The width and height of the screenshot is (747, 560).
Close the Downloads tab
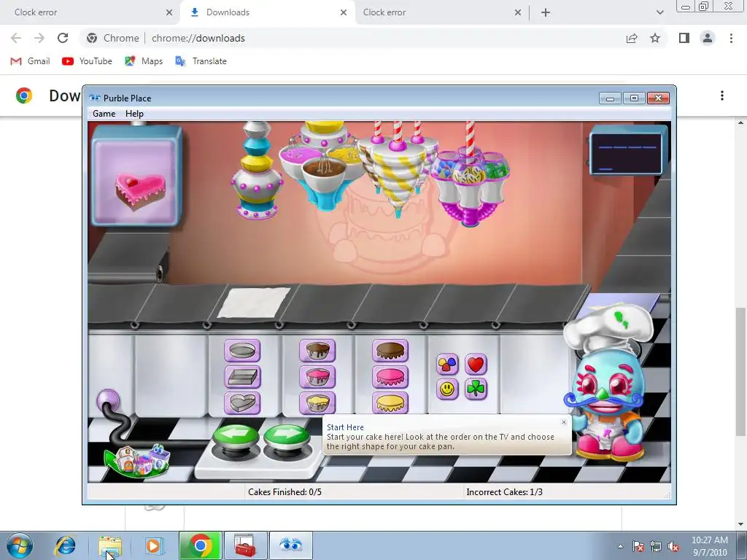coord(344,12)
